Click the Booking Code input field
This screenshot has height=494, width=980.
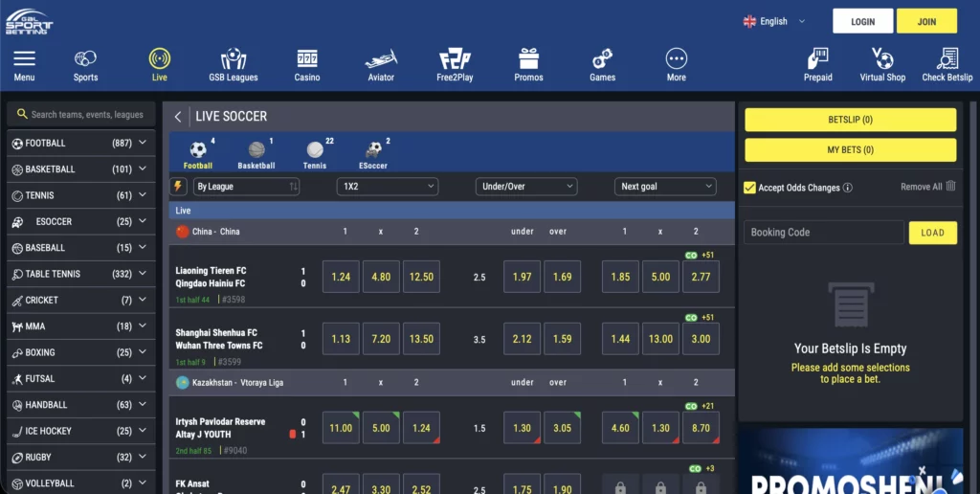824,233
